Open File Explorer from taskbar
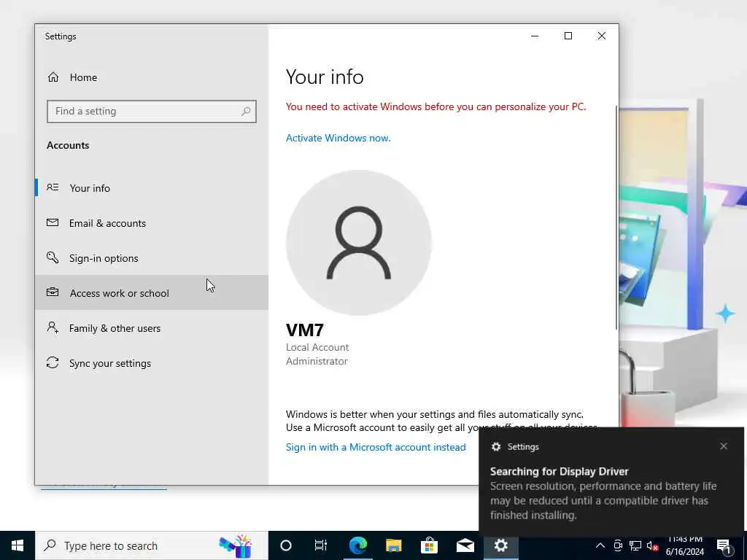The height and width of the screenshot is (560, 747). [393, 545]
